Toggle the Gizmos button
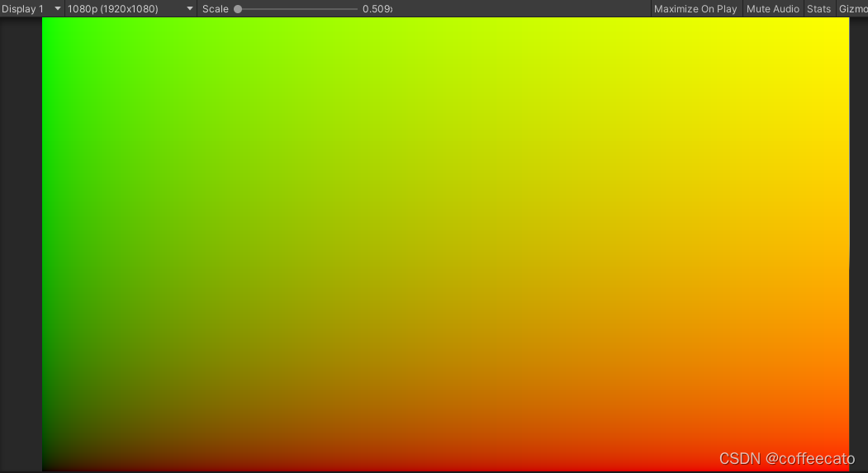The width and height of the screenshot is (868, 473). point(852,9)
